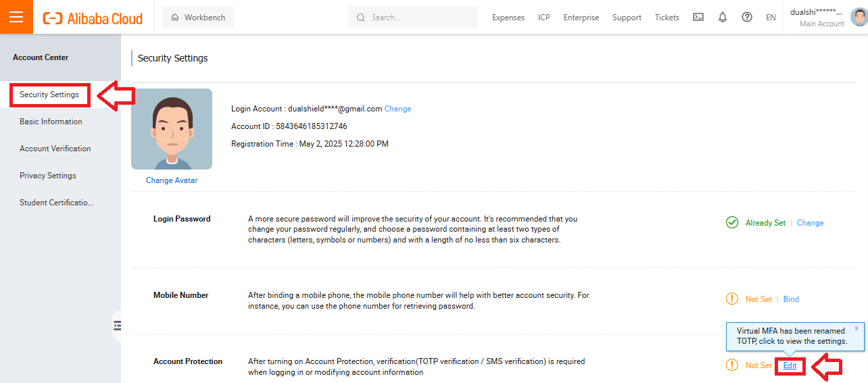Select Basic Information in sidebar
Image resolution: width=868 pixels, height=383 pixels.
tap(51, 122)
